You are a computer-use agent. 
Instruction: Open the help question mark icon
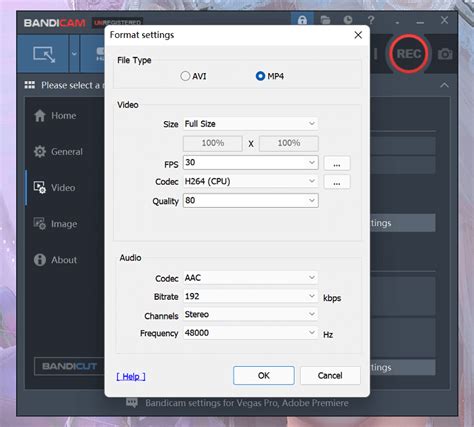point(371,20)
